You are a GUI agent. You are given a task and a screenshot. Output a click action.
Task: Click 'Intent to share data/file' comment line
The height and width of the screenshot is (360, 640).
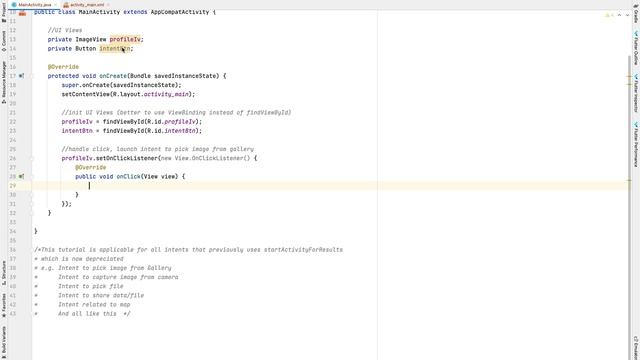pyautogui.click(x=101, y=296)
